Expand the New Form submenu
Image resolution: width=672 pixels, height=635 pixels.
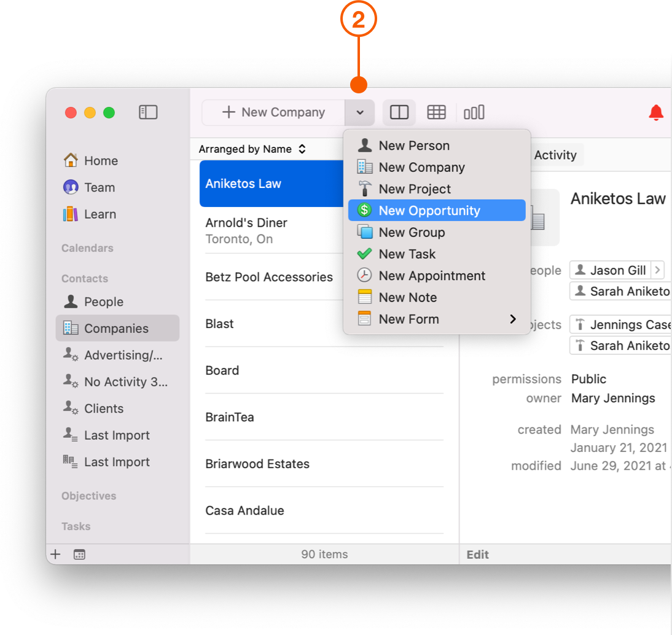(437, 319)
